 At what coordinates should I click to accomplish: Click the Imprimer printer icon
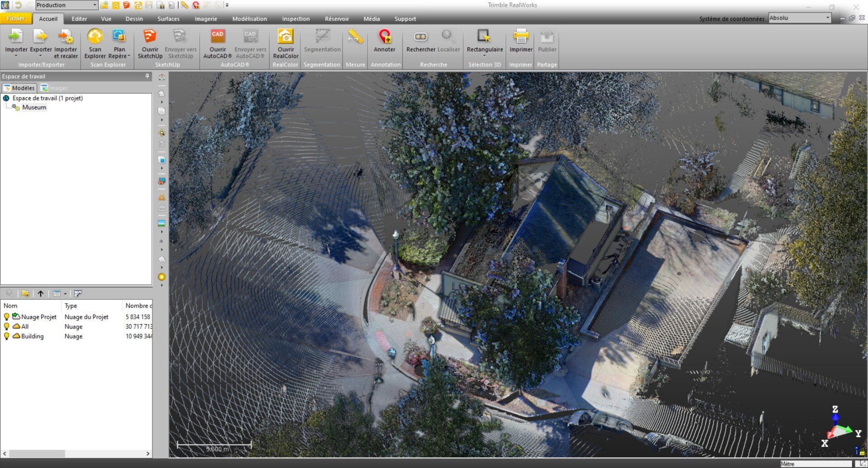tap(521, 37)
